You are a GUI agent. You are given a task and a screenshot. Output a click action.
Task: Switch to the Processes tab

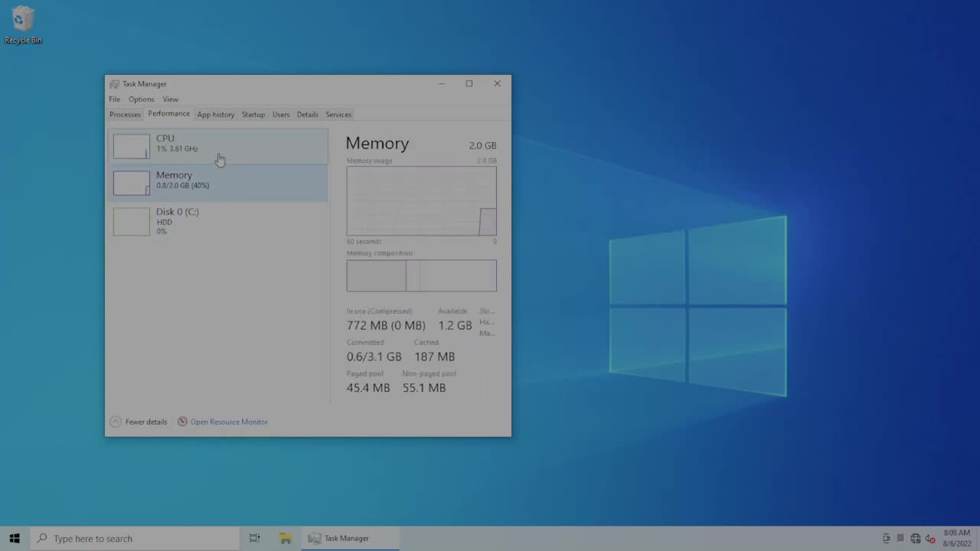click(x=125, y=115)
